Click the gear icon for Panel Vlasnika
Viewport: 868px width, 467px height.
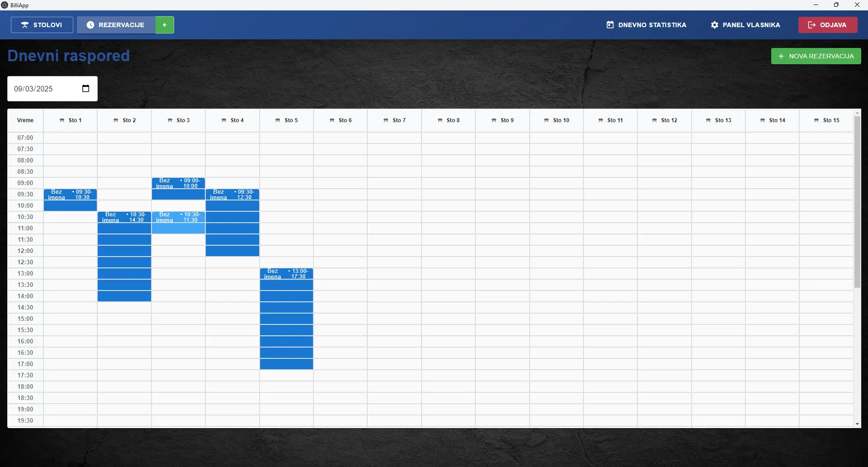715,25
